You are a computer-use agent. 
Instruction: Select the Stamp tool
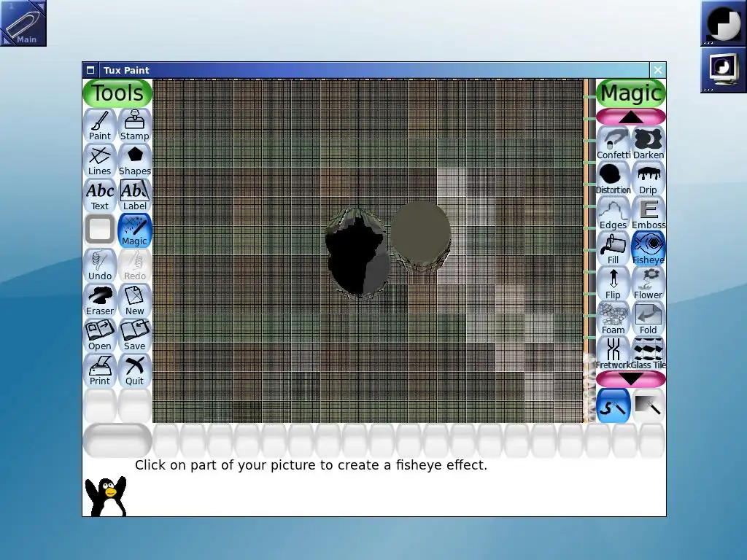coord(135,125)
